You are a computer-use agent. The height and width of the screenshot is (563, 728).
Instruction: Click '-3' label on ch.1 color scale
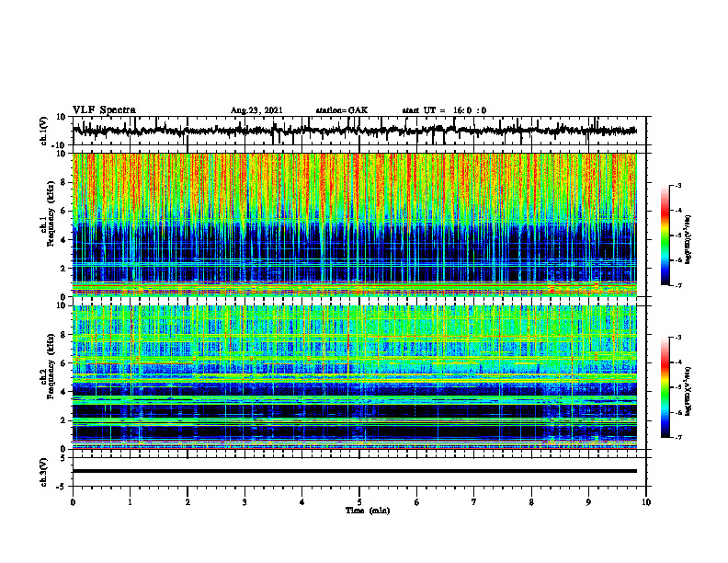(x=677, y=185)
